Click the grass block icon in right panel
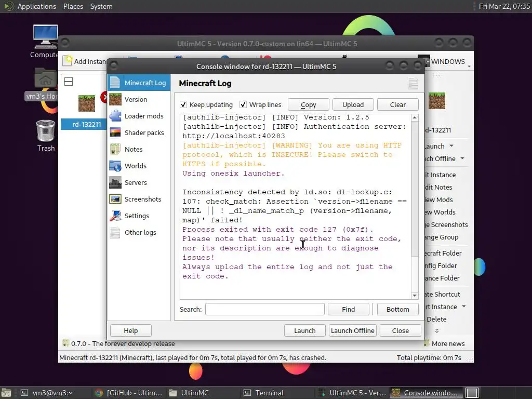The image size is (532, 399). [436, 101]
